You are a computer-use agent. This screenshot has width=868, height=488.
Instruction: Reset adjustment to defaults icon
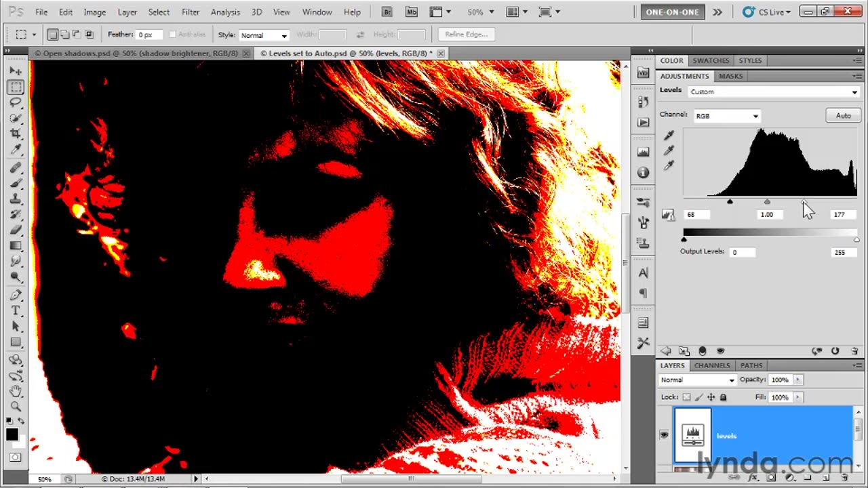click(x=835, y=351)
